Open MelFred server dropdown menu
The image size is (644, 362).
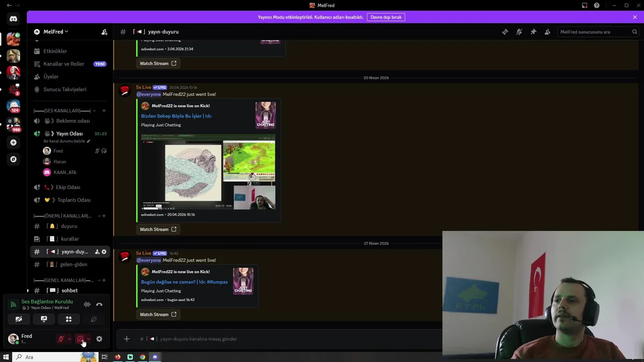pyautogui.click(x=55, y=32)
